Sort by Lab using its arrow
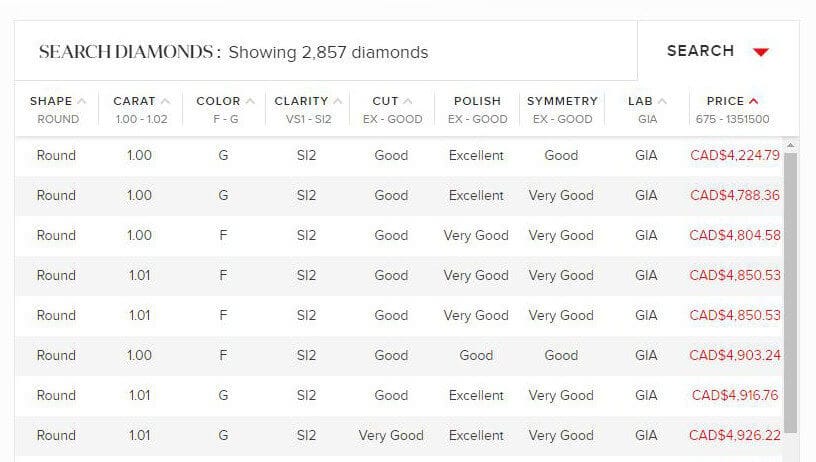This screenshot has width=816, height=462. (x=662, y=101)
